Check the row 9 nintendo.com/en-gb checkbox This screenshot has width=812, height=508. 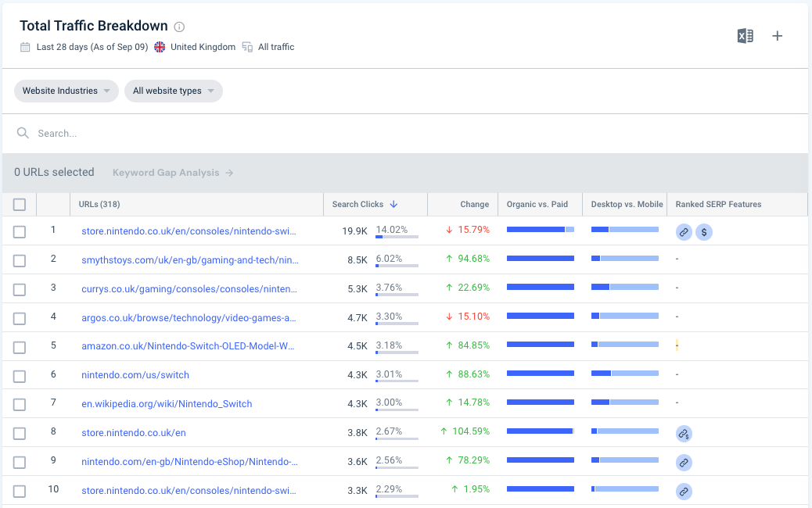click(x=19, y=463)
